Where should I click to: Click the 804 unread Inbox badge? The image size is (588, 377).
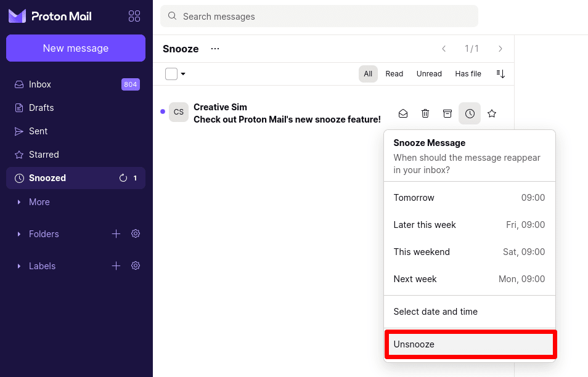click(x=131, y=84)
